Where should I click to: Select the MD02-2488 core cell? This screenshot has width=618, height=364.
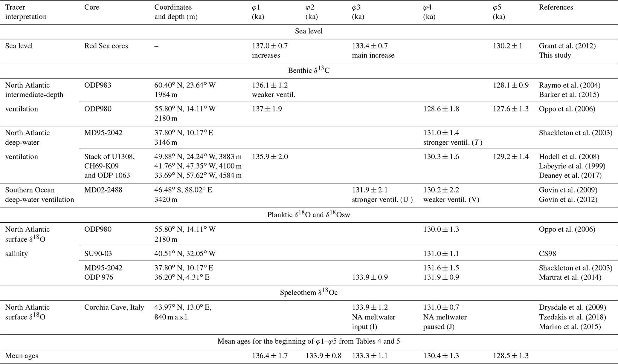[103, 190]
